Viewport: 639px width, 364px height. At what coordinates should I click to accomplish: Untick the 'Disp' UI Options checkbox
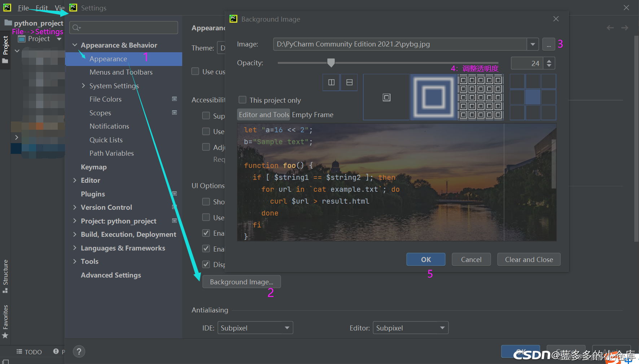206,265
